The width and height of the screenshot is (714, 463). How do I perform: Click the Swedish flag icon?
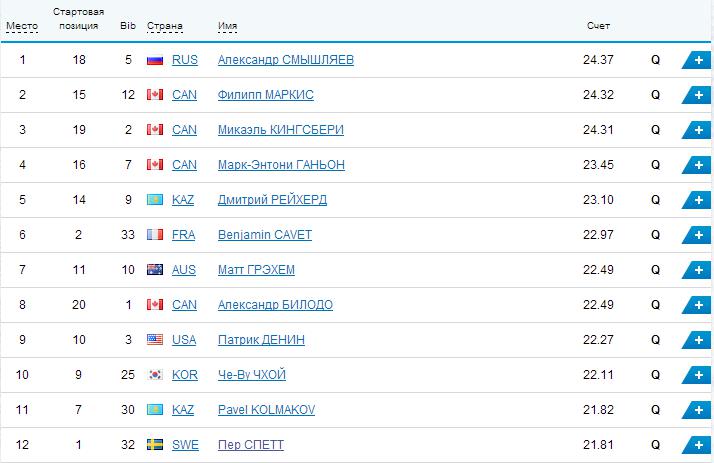[155, 445]
